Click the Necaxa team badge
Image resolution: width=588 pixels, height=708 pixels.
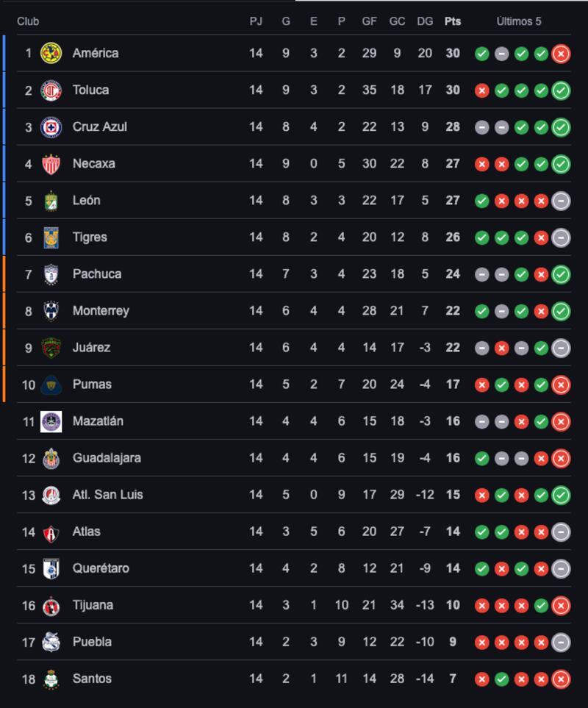(x=51, y=164)
